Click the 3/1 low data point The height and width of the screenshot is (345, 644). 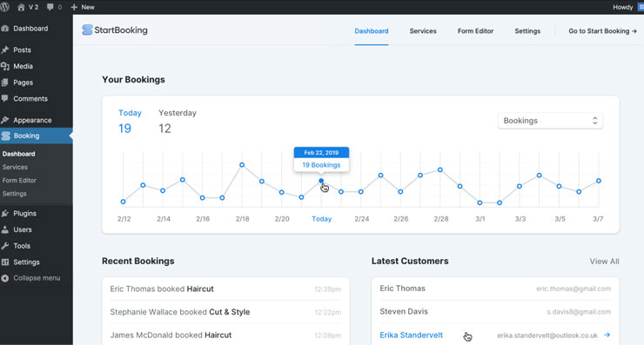[480, 202]
